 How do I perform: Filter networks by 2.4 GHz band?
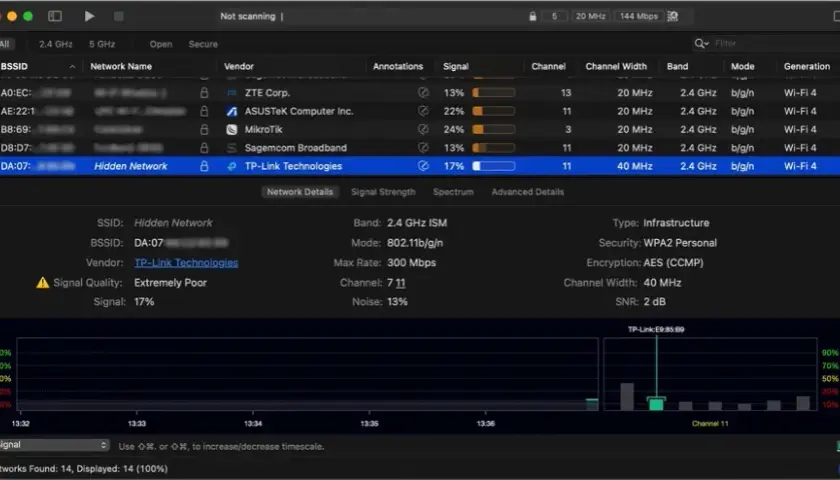[x=55, y=44]
